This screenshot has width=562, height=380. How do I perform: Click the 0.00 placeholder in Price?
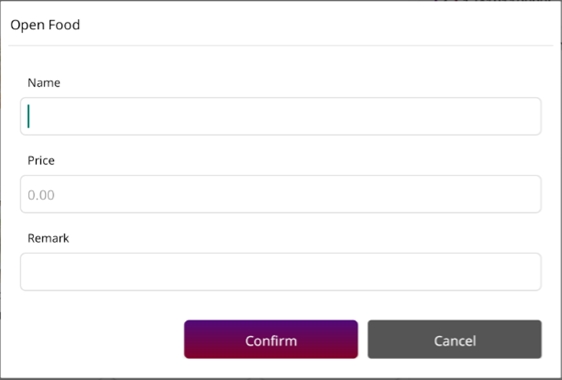(41, 195)
